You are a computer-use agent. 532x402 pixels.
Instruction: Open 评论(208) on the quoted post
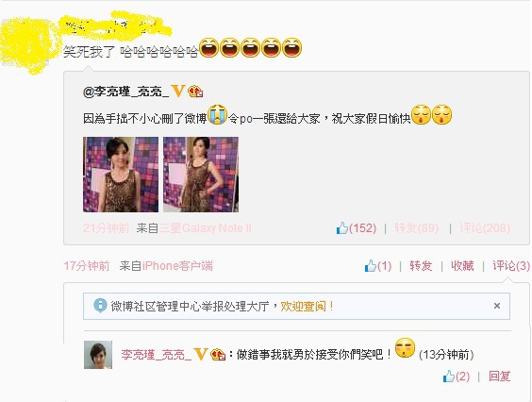click(x=485, y=227)
